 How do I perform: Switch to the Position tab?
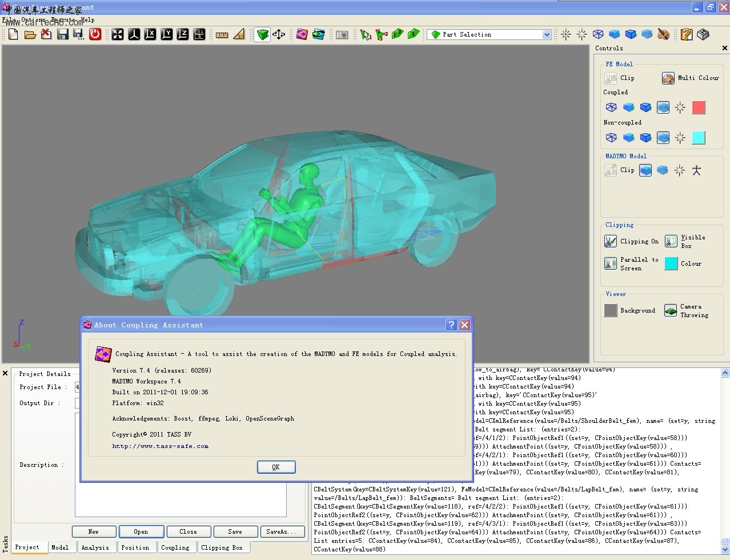pos(135,547)
